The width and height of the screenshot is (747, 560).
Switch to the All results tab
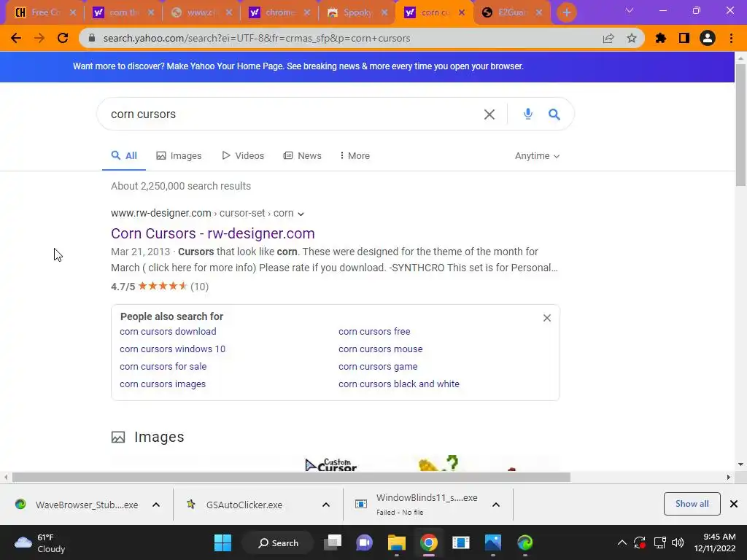[124, 156]
